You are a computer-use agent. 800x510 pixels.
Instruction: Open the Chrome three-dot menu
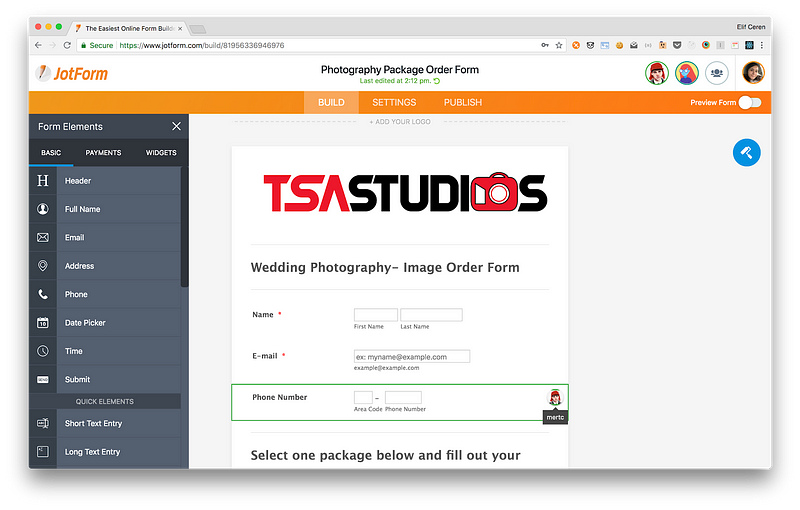[762, 45]
